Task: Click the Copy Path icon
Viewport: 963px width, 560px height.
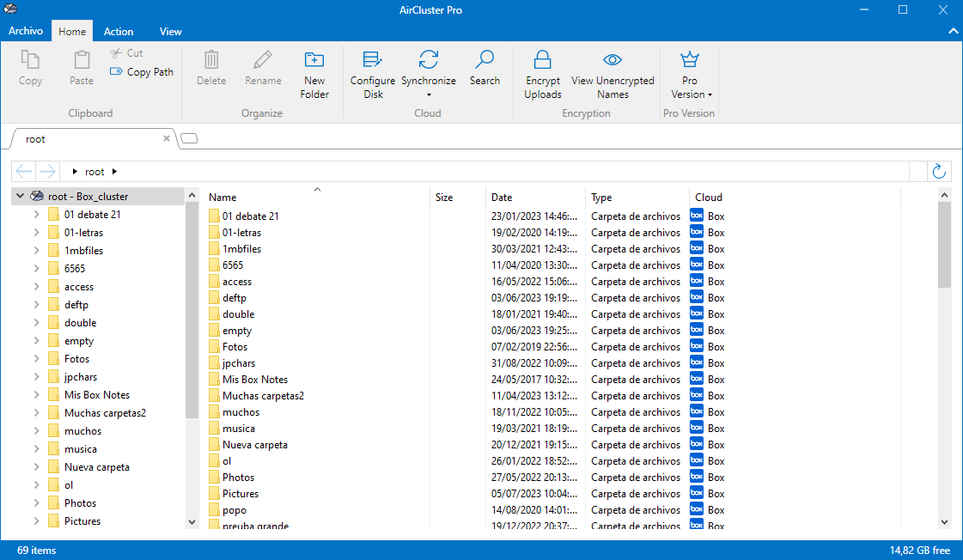Action: click(x=117, y=72)
